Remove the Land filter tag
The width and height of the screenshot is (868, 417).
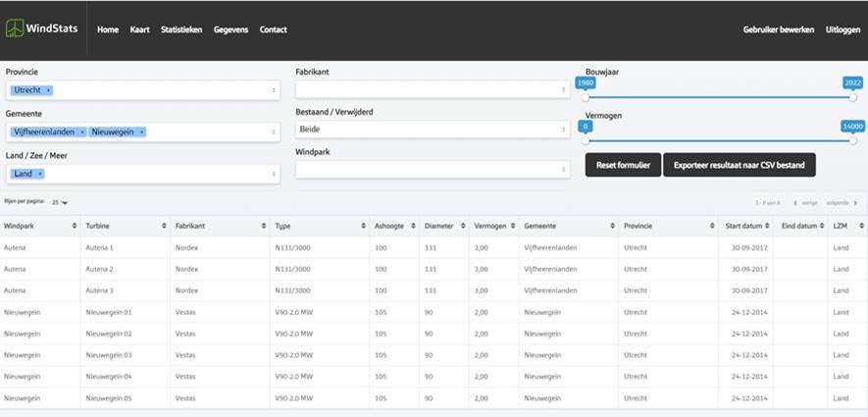coord(40,174)
